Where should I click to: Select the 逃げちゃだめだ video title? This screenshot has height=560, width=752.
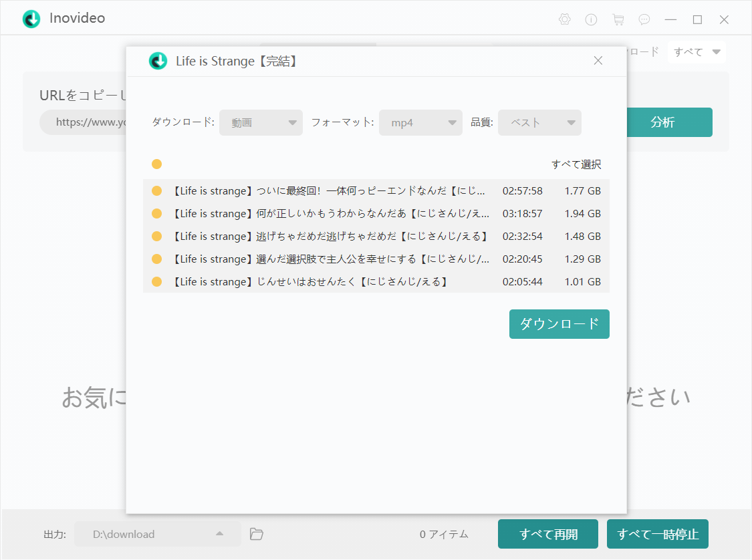(x=331, y=236)
